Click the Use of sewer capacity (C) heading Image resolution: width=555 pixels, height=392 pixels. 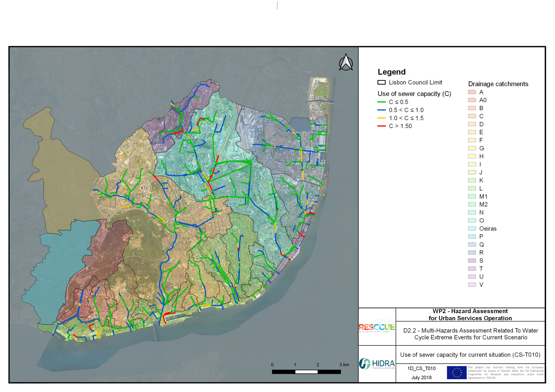[x=414, y=94]
